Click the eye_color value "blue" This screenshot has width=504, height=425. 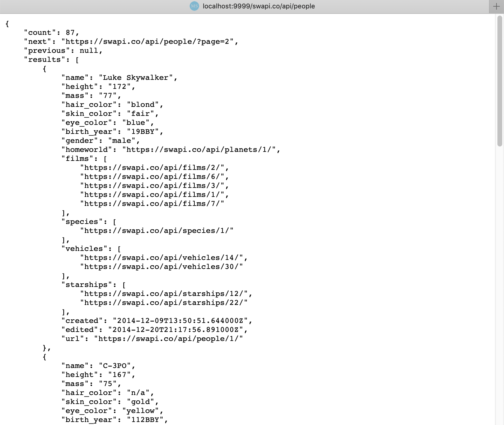point(136,122)
